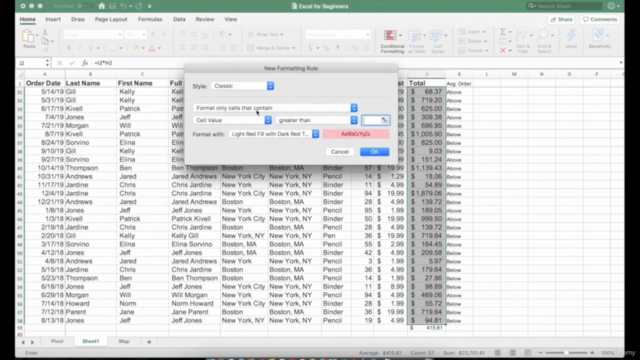Switch to the Formulas tab
640x360 pixels.
tap(150, 19)
